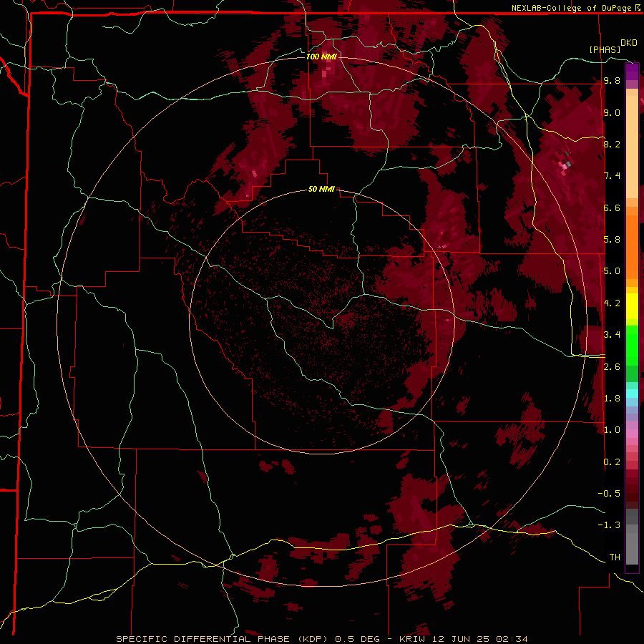Click the 6.6 value on the scale
The image size is (644, 644).
(612, 208)
